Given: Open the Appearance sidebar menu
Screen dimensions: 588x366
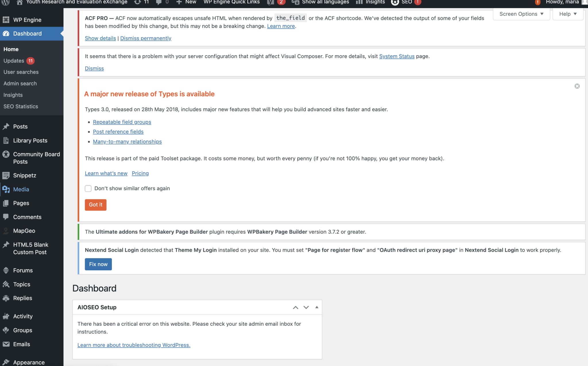Looking at the screenshot, I should click(29, 362).
